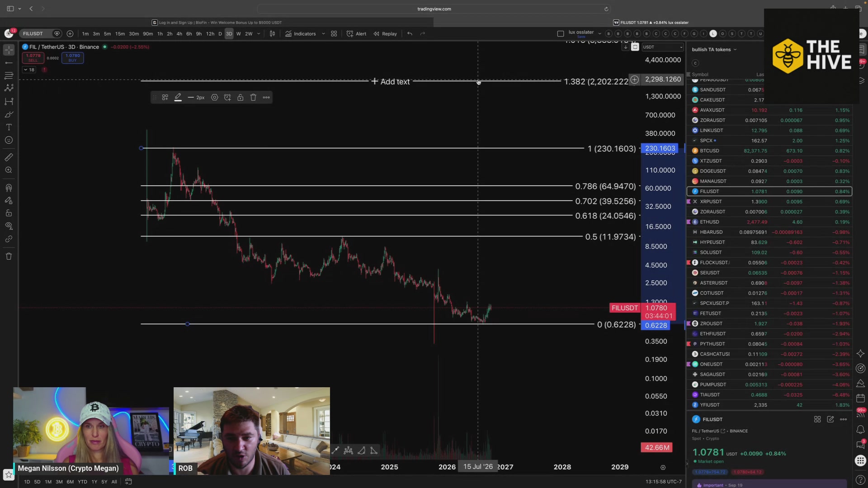The height and width of the screenshot is (488, 868).
Task: Open the chart style candles selector
Action: tap(272, 33)
